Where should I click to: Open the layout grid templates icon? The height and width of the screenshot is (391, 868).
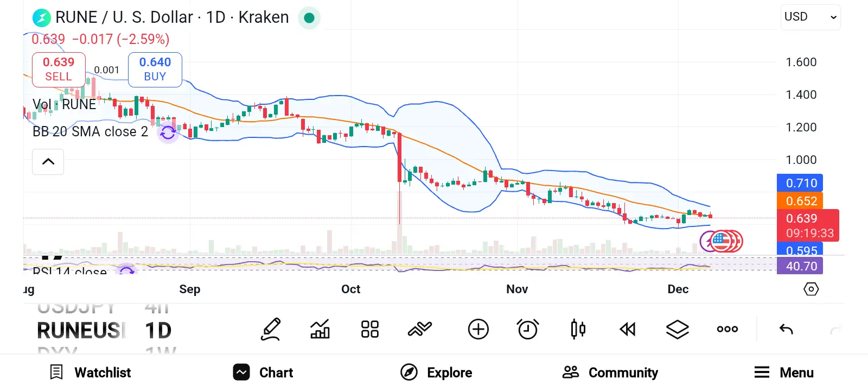[x=370, y=329]
